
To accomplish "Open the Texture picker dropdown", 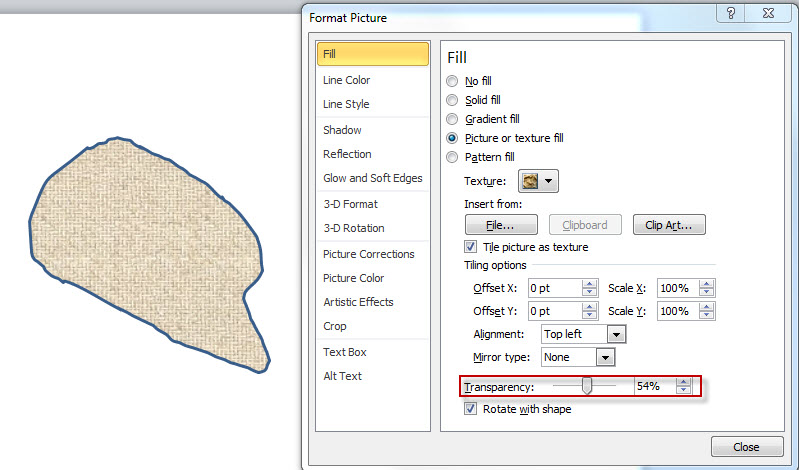I will tap(539, 181).
